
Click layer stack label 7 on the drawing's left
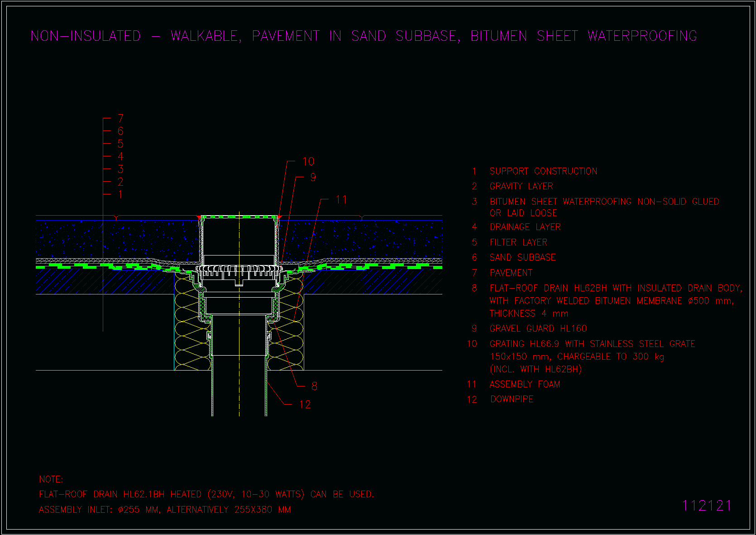point(120,118)
